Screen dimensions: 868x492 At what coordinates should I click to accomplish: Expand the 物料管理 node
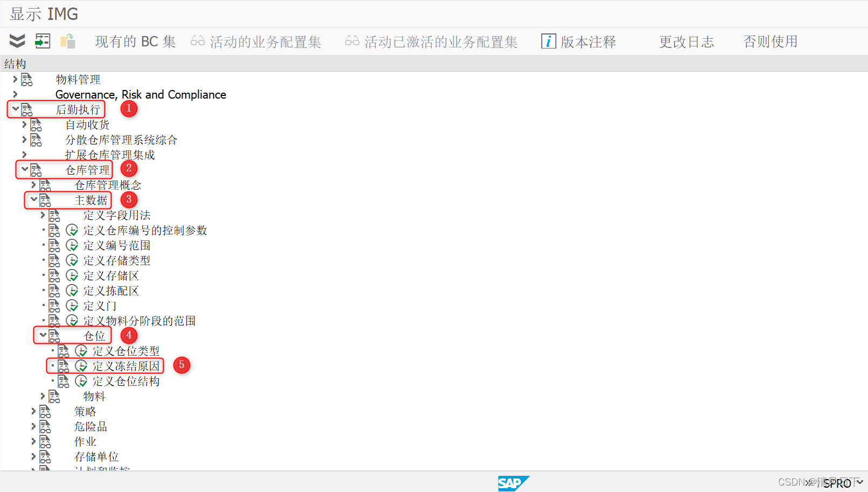tap(15, 79)
